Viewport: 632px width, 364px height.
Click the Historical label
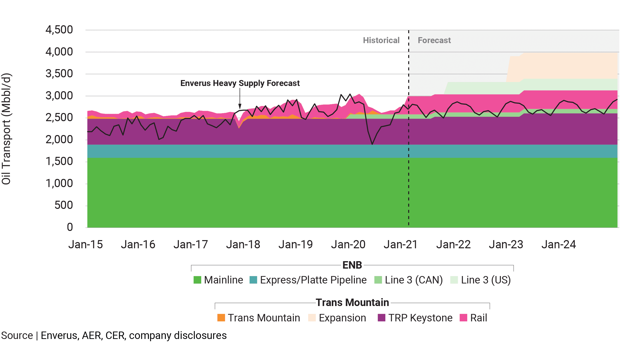[x=381, y=40]
